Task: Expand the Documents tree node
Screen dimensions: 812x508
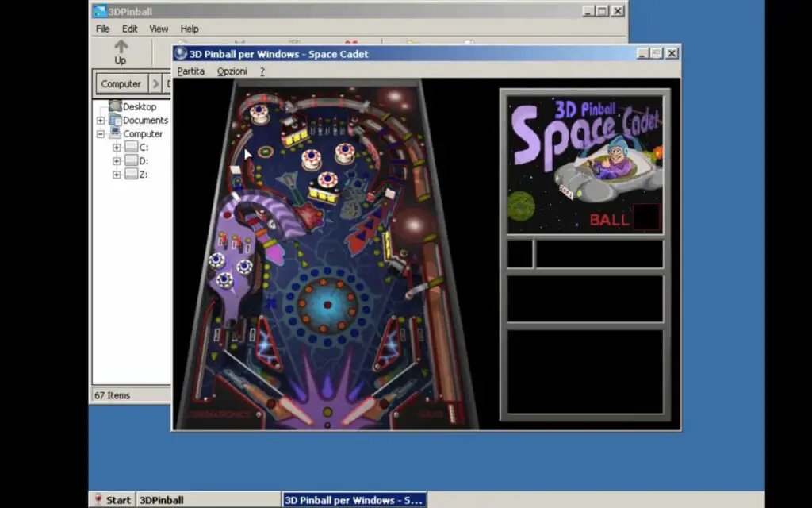Action: tap(101, 121)
